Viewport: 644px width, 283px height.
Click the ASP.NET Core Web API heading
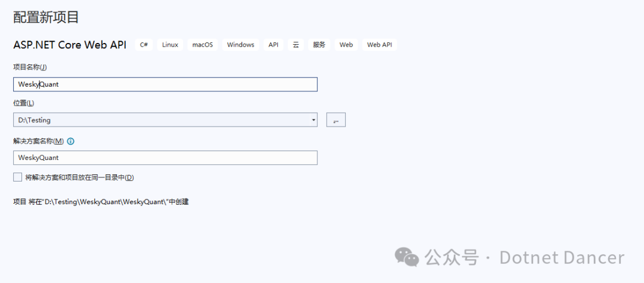tap(70, 45)
